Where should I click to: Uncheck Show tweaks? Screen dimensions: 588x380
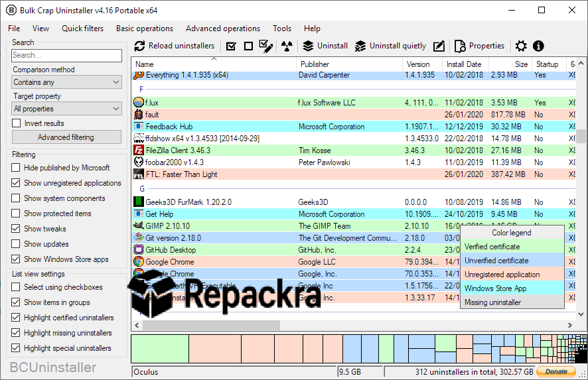15,229
